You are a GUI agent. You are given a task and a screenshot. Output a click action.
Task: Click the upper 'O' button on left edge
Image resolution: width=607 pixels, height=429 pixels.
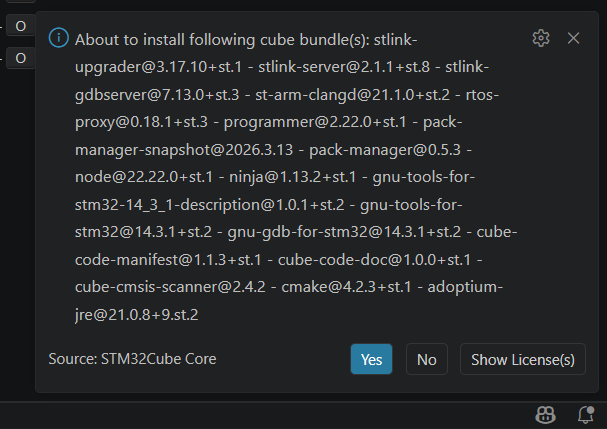tap(21, 26)
